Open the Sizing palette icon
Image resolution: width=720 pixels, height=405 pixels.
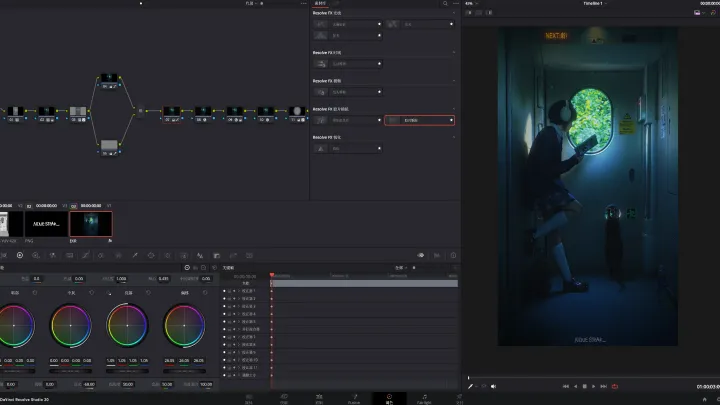tap(233, 255)
